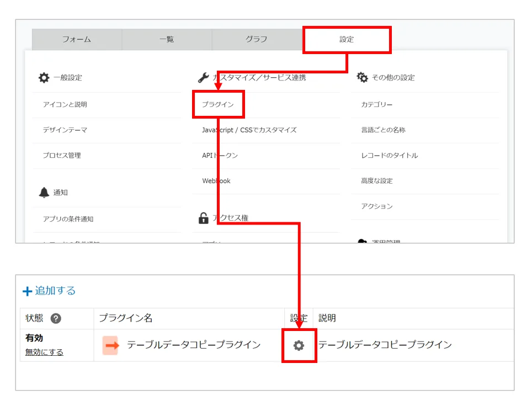The image size is (532, 406).
Task: Click the 説明 column header
Action: click(x=327, y=318)
